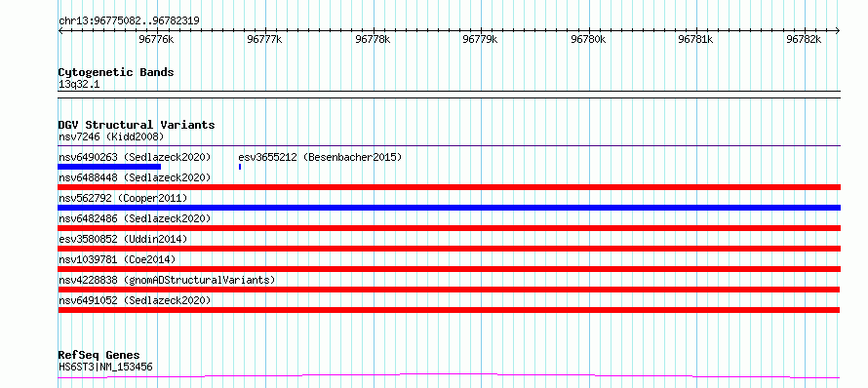The image size is (868, 388).
Task: Click the 96777k ruler tick label
Action: pyautogui.click(x=264, y=39)
